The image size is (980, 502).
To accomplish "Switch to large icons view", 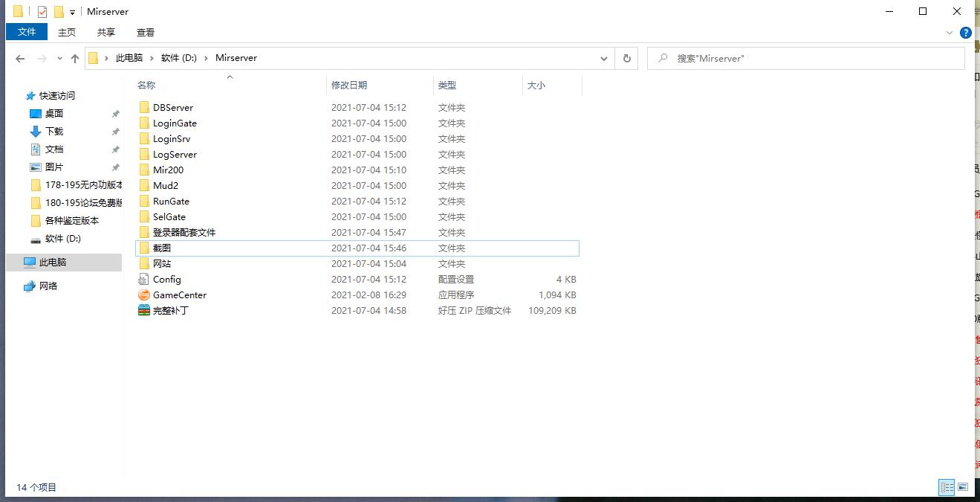I will 963,487.
